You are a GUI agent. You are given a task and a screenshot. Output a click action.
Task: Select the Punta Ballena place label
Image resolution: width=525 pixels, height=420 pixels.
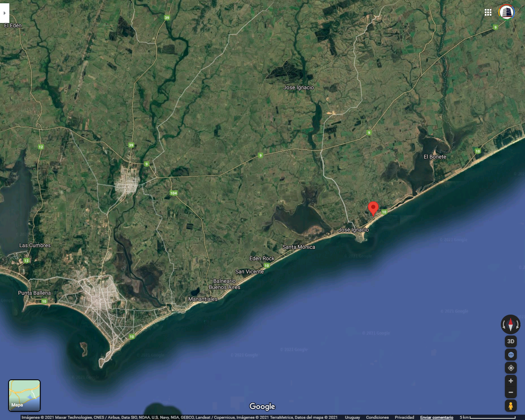tap(34, 293)
